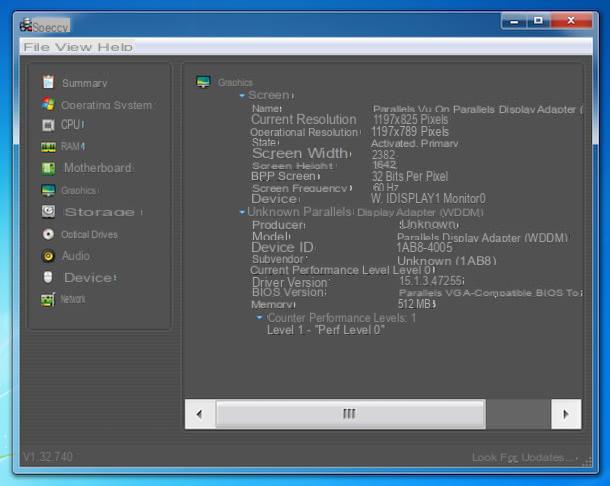Click the Motherboard icon in sidebar
The height and width of the screenshot is (486, 610).
point(48,168)
